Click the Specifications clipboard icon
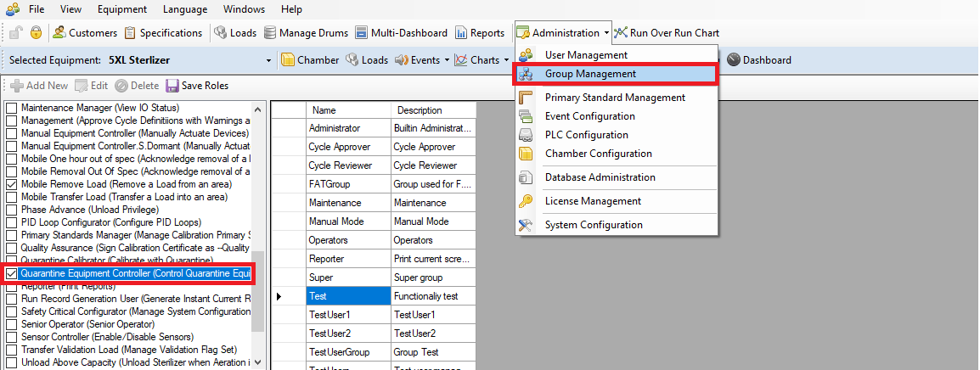 [130, 33]
